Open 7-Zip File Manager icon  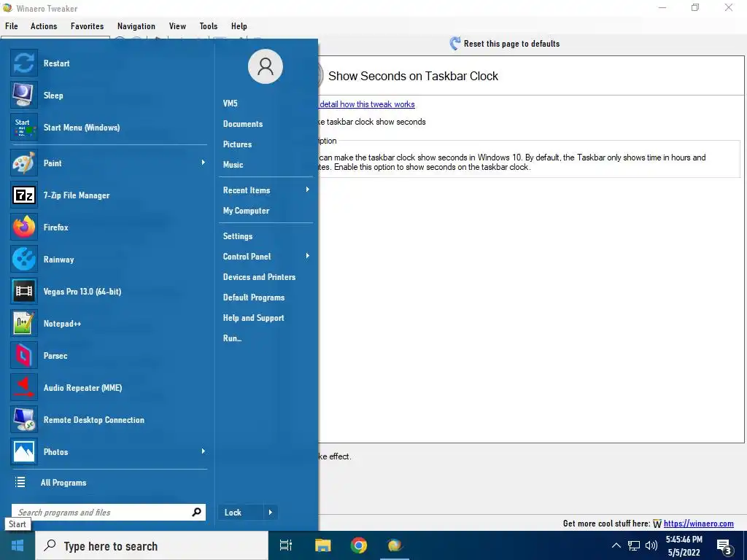coord(24,195)
